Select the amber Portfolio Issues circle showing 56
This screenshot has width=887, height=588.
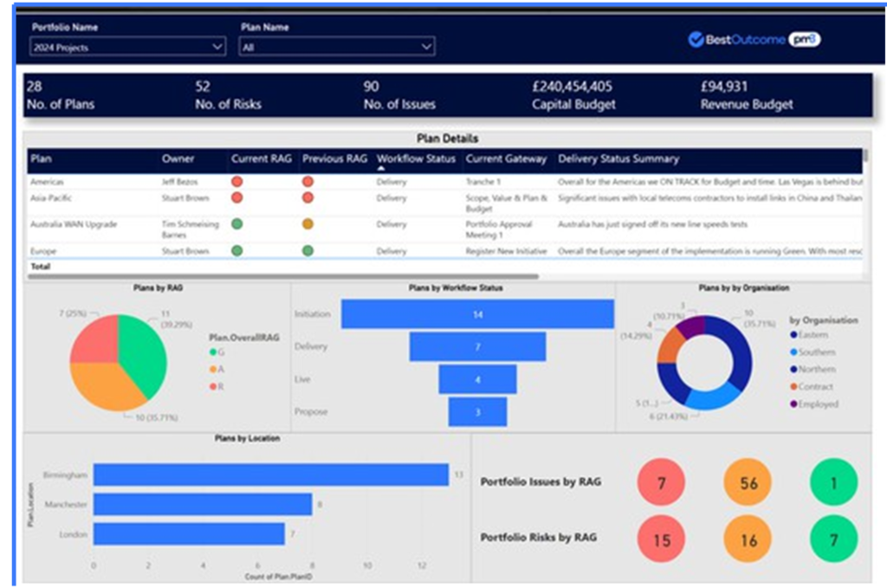[747, 481]
